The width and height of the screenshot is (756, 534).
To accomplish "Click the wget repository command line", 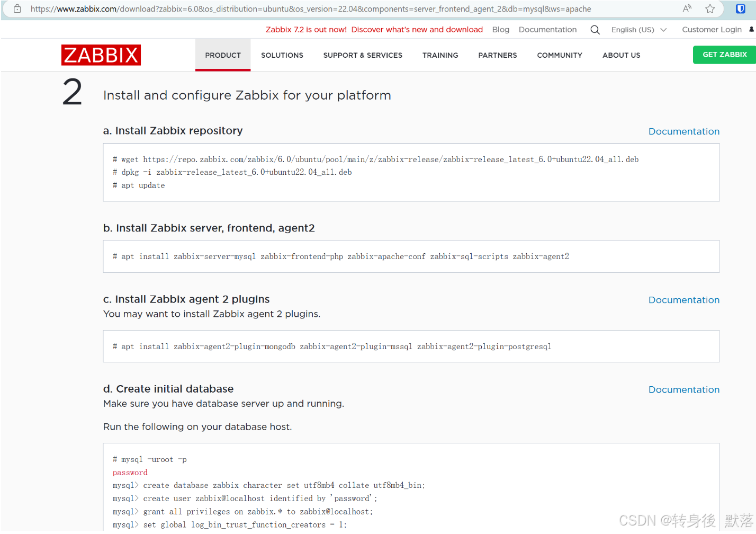I will click(x=375, y=159).
